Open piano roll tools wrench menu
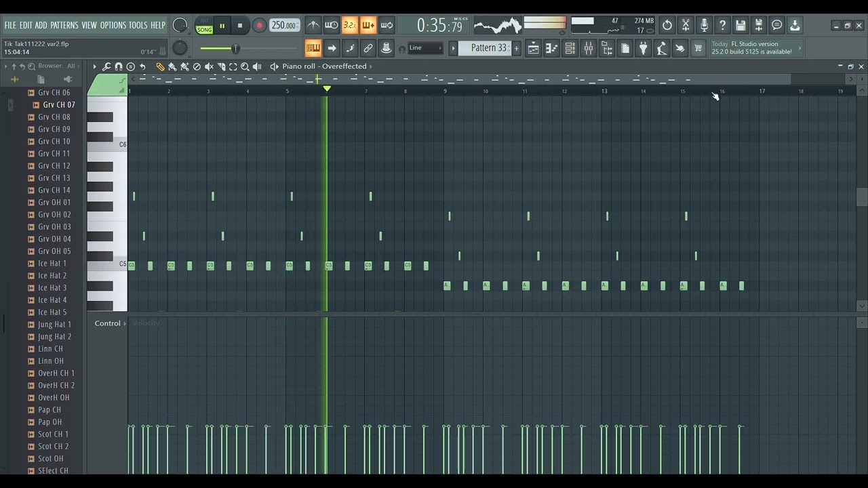Screen dimensions: 868x488 [106, 66]
